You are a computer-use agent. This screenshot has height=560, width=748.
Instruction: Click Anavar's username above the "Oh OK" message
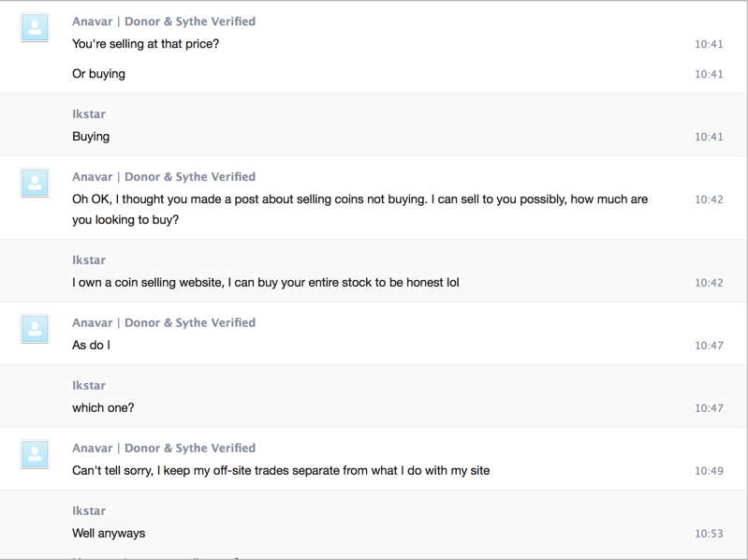(92, 177)
